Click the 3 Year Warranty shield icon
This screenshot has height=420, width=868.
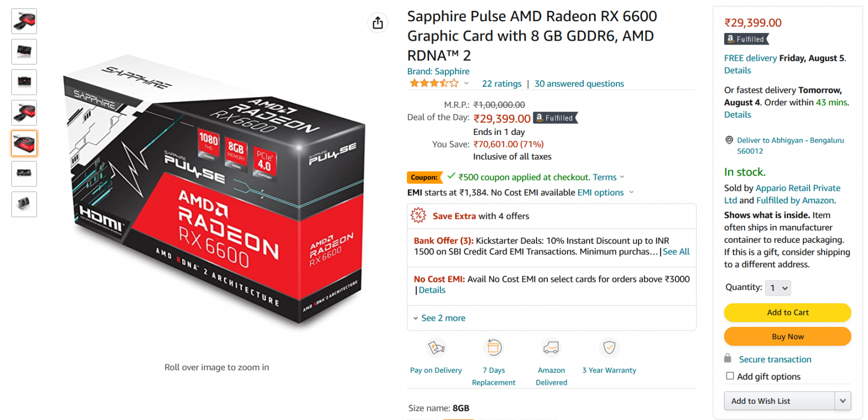609,347
